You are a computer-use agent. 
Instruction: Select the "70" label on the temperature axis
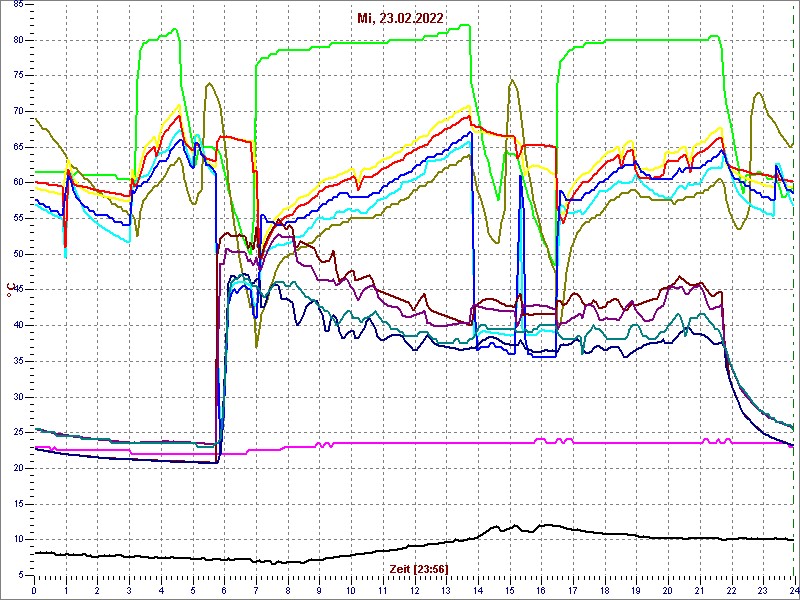18,112
